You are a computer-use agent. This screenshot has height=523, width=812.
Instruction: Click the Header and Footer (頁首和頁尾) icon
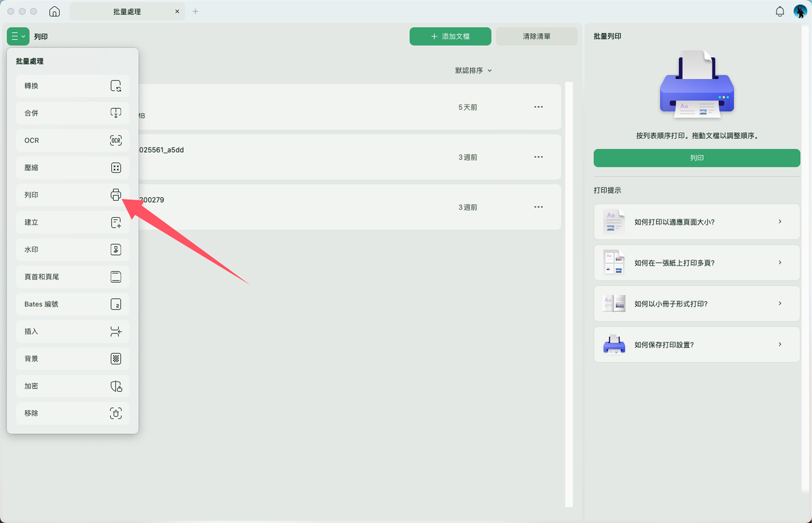[116, 277]
